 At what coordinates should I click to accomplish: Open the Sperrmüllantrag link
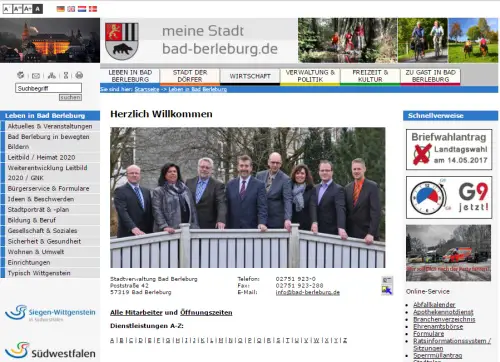[438, 355]
